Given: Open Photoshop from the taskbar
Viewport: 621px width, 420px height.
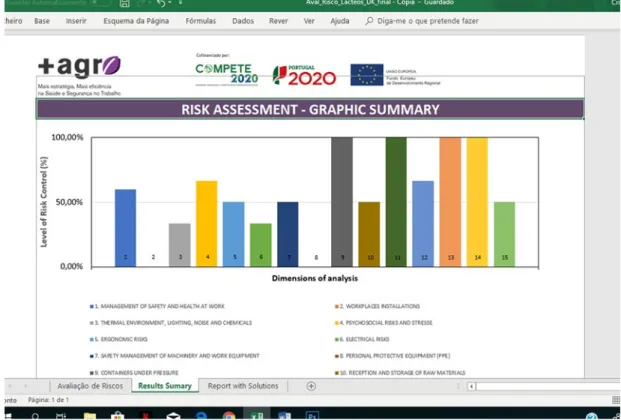Looking at the screenshot, I should click(312, 416).
